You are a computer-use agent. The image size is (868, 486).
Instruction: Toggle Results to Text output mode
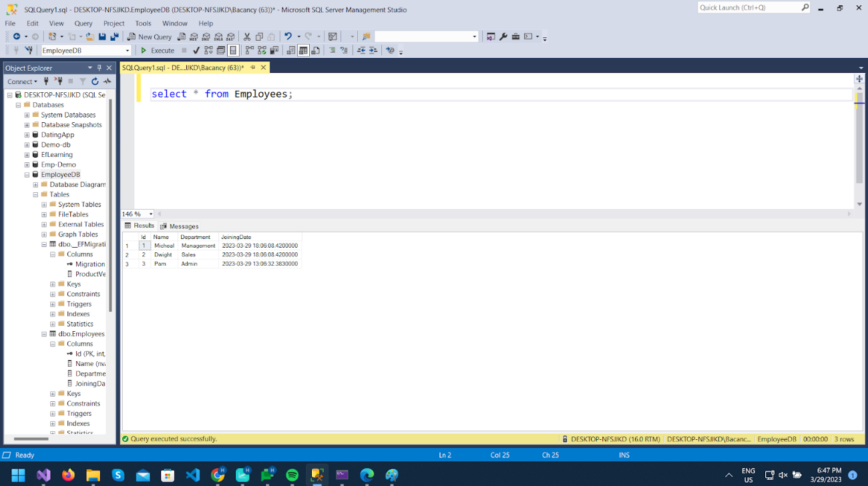[290, 50]
